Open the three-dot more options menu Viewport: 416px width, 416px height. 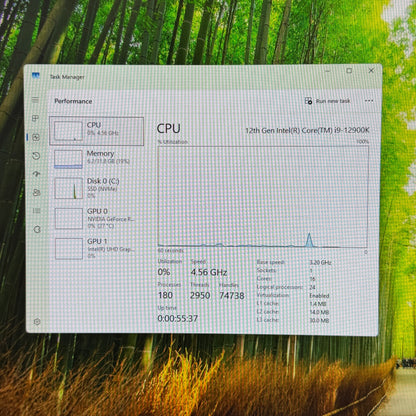click(369, 101)
